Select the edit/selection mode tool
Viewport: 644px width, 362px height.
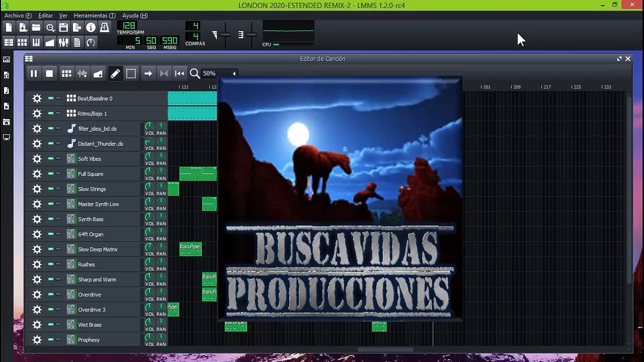coord(131,73)
